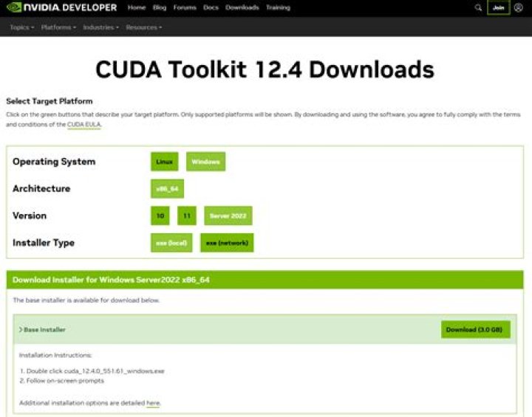Choose exe (network) installer type

(227, 243)
